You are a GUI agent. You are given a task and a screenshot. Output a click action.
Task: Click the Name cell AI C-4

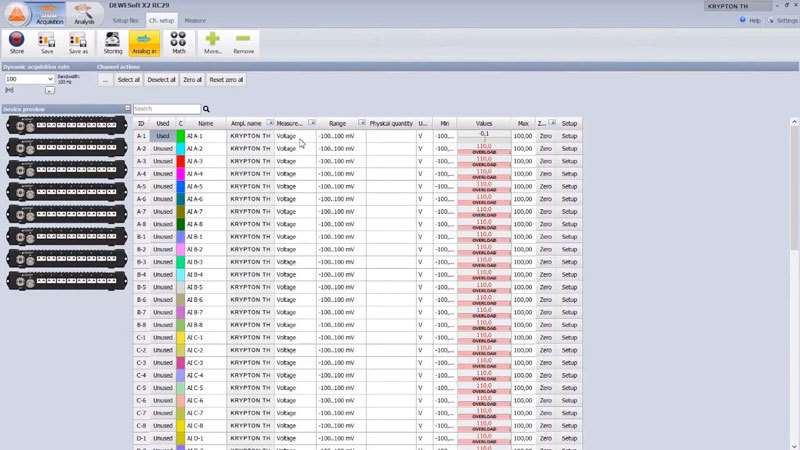pyautogui.click(x=206, y=375)
